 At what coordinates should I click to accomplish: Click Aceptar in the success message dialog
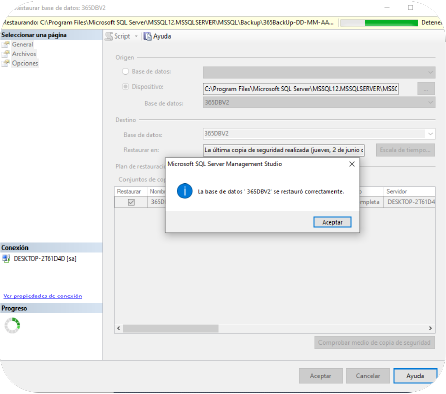pos(332,222)
